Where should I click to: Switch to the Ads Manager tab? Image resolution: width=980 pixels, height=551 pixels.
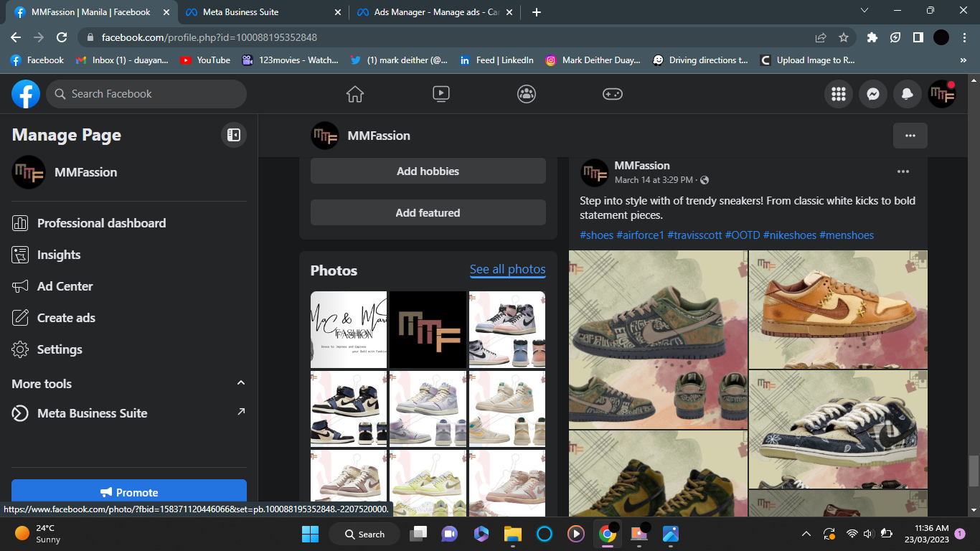click(x=435, y=12)
